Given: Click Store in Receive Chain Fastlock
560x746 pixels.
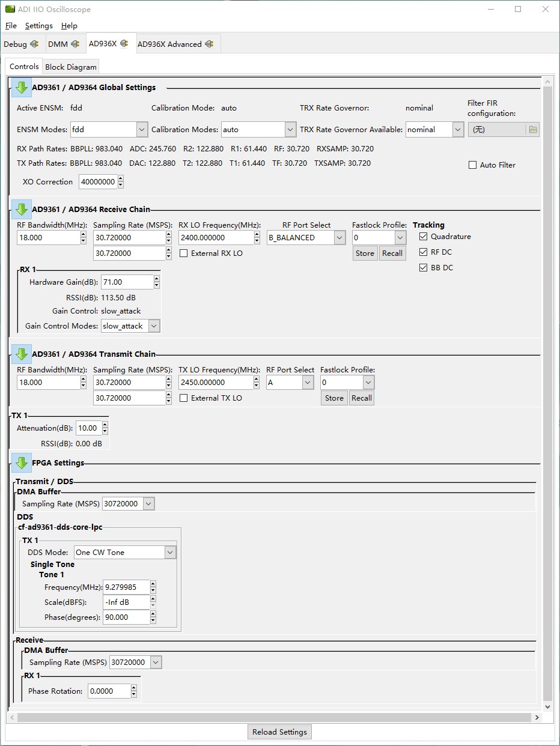Looking at the screenshot, I should tap(365, 253).
